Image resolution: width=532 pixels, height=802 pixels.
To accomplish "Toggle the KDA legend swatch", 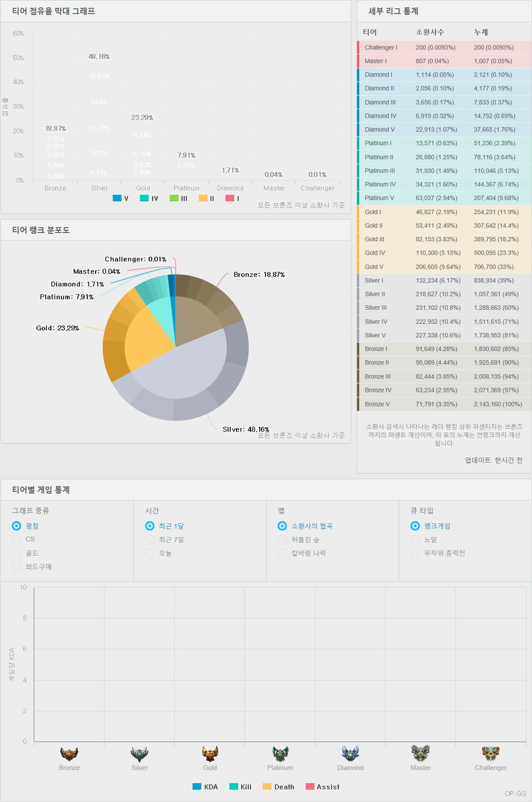I will coord(197,786).
